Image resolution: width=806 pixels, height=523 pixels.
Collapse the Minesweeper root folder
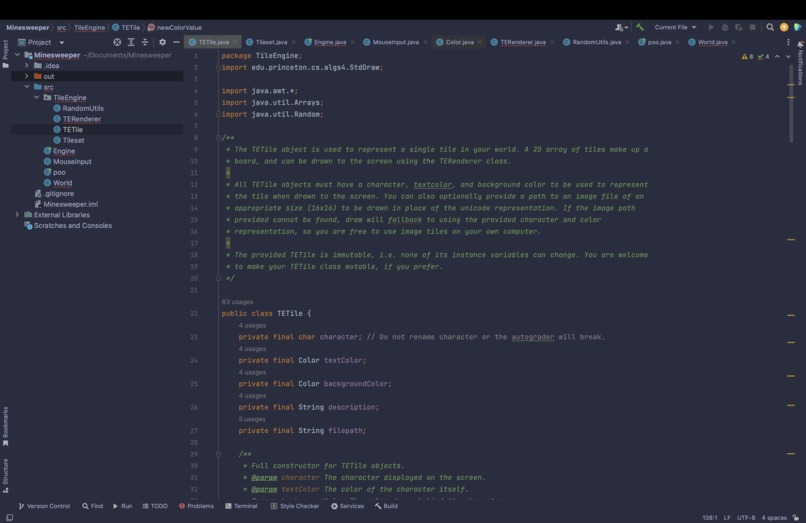(x=17, y=55)
